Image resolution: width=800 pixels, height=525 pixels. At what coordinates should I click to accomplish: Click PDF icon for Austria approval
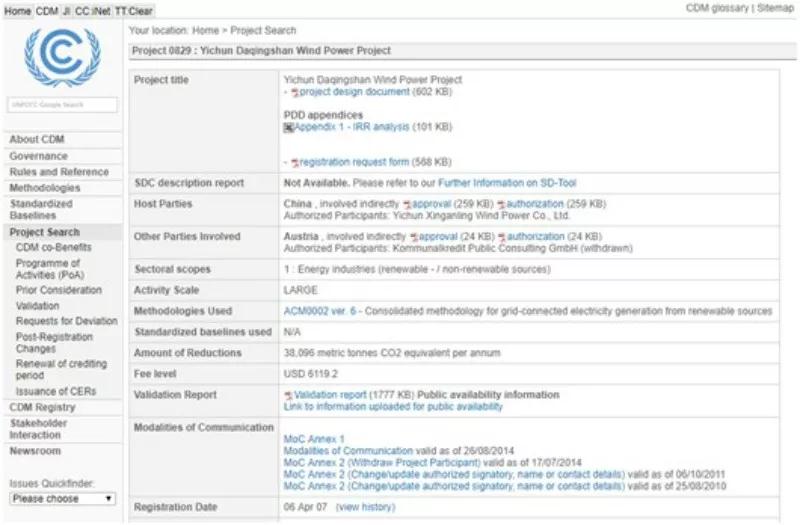(411, 237)
